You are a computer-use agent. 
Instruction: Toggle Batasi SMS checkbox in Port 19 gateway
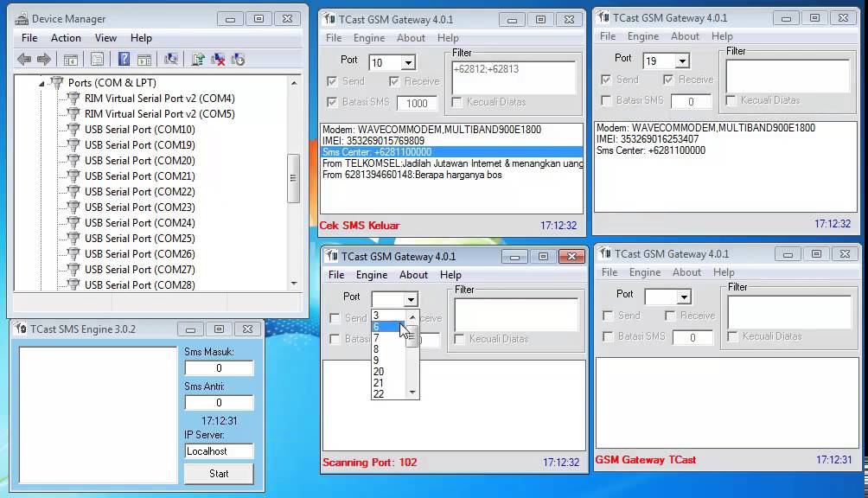pos(606,100)
